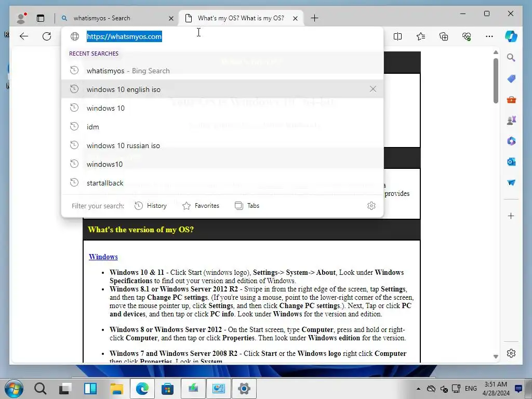532x399 pixels.
Task: Open sidebar Microsoft 365 icon
Action: [x=511, y=141]
